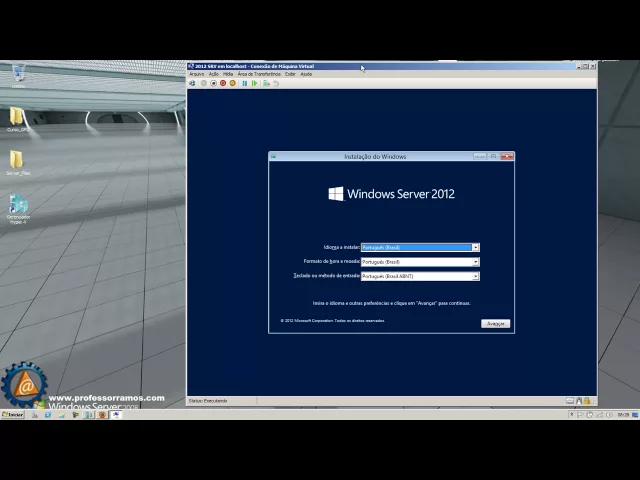The width and height of the screenshot is (640, 480).
Task: Click the grey Revert toolbar icon
Action: [x=276, y=83]
